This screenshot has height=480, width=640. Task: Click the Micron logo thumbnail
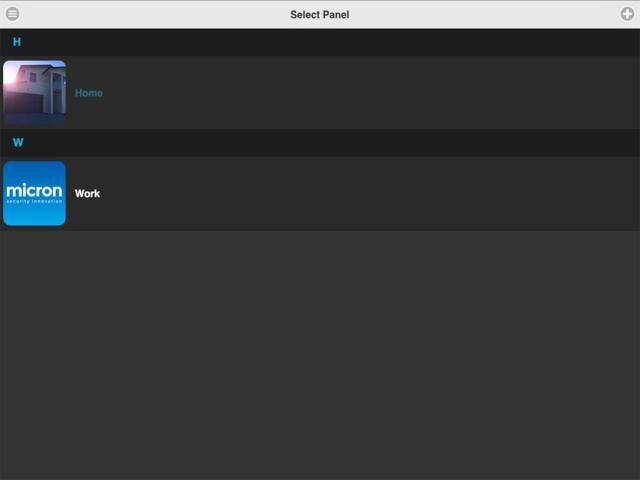(x=34, y=193)
